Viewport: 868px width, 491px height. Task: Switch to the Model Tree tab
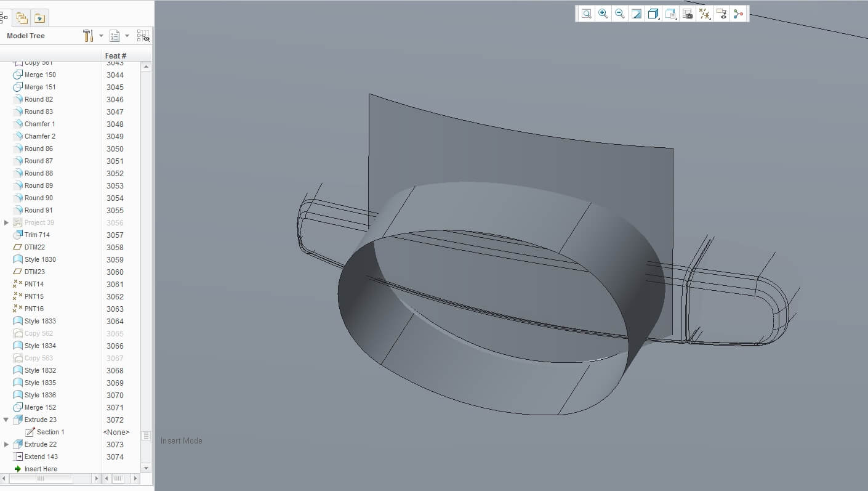pos(4,18)
